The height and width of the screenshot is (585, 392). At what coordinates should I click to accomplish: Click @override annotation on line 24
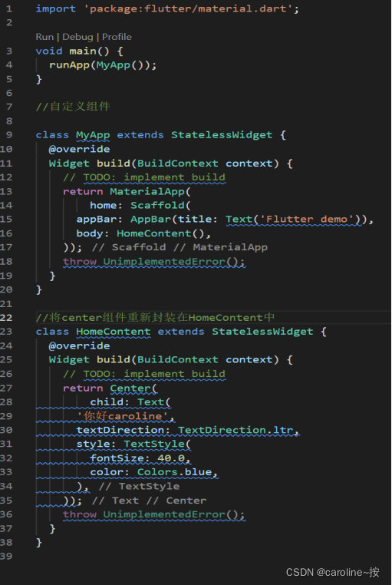pos(79,345)
